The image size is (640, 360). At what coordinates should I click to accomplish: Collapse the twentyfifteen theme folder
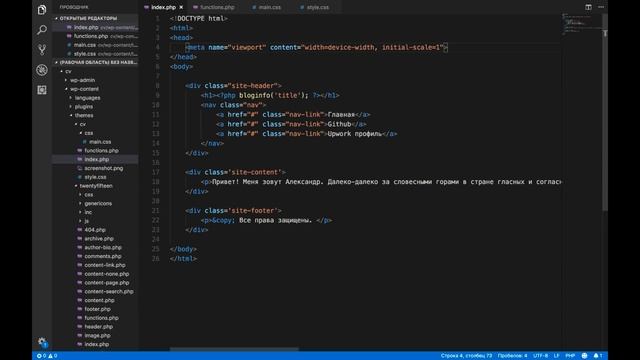coord(96,186)
